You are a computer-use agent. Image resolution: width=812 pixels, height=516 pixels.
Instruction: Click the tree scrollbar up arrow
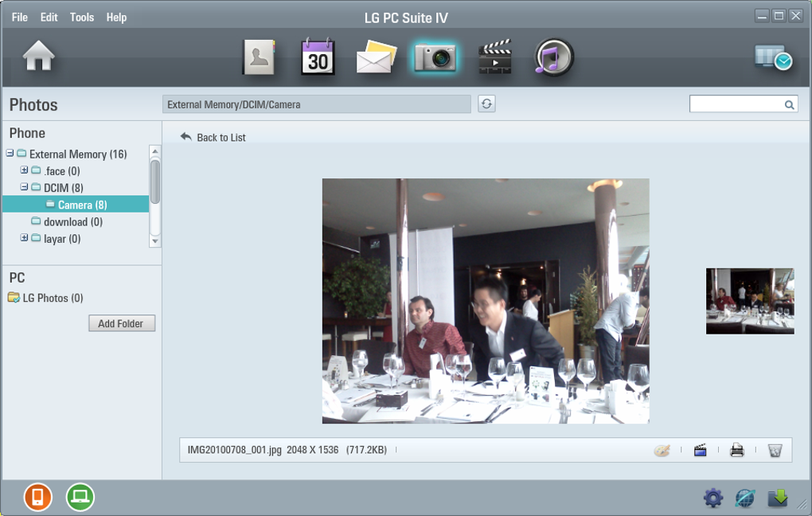(155, 151)
